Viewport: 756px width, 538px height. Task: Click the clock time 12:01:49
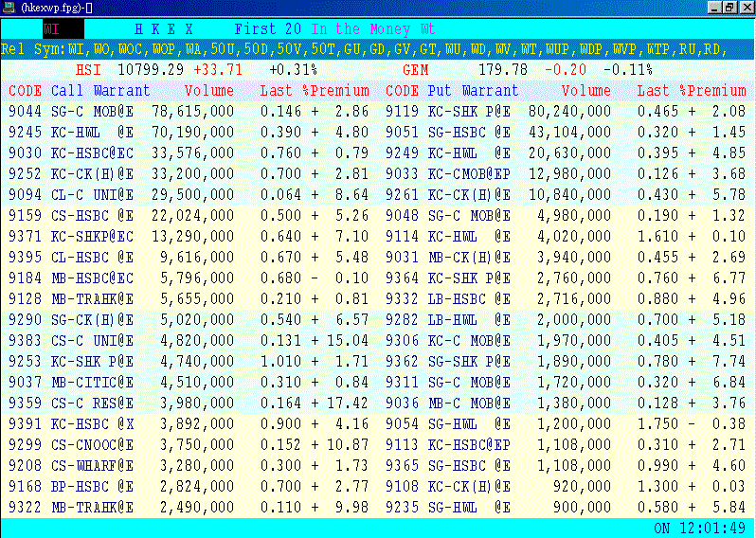coord(712,529)
